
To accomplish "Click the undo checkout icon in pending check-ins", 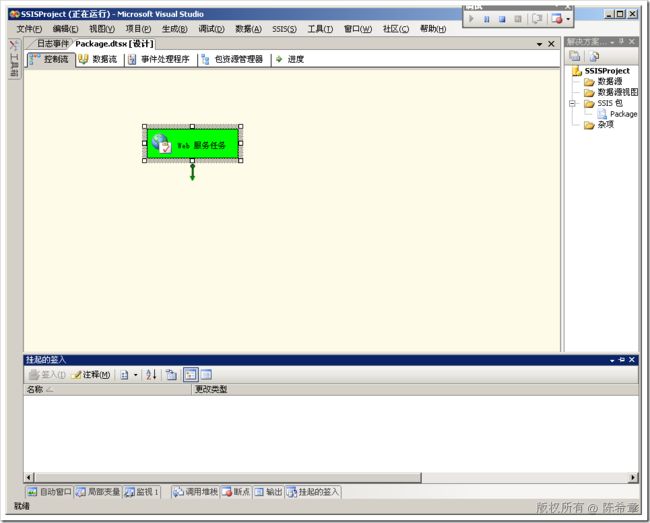I will click(171, 375).
